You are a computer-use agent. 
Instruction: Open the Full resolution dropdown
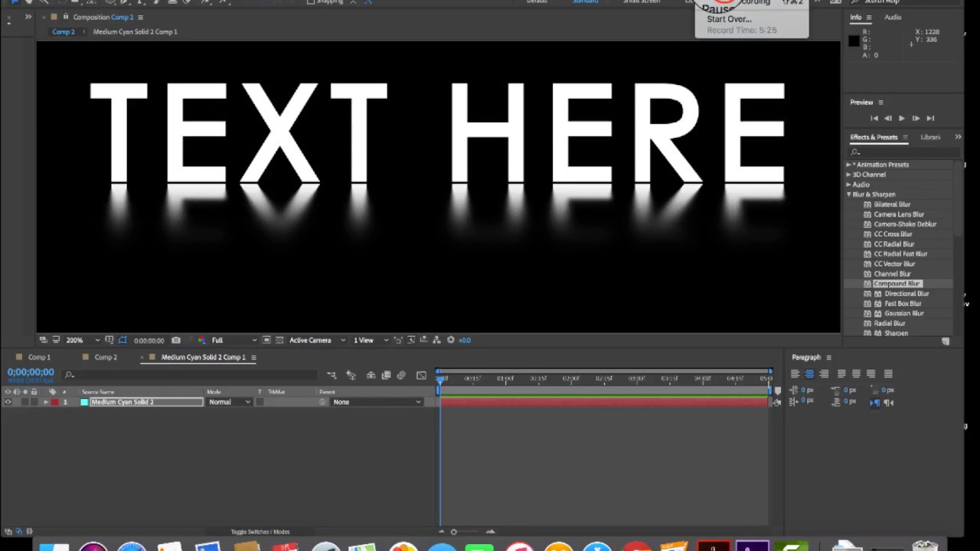234,340
